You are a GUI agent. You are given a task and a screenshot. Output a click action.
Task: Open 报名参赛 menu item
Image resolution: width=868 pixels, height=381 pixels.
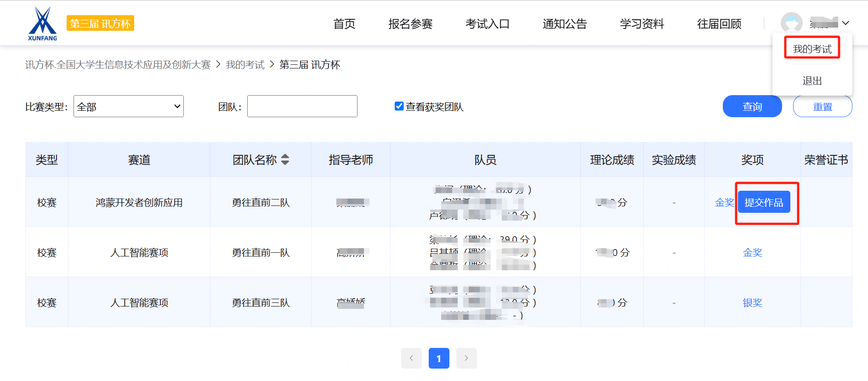(x=410, y=24)
